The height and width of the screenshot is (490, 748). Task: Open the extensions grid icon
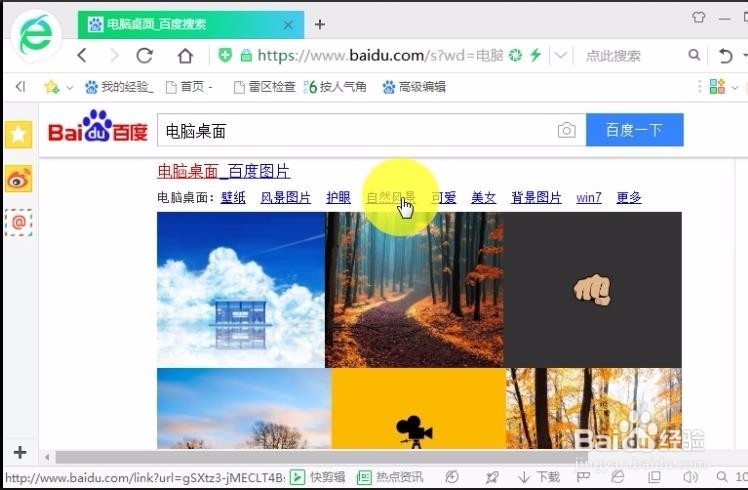pos(717,87)
